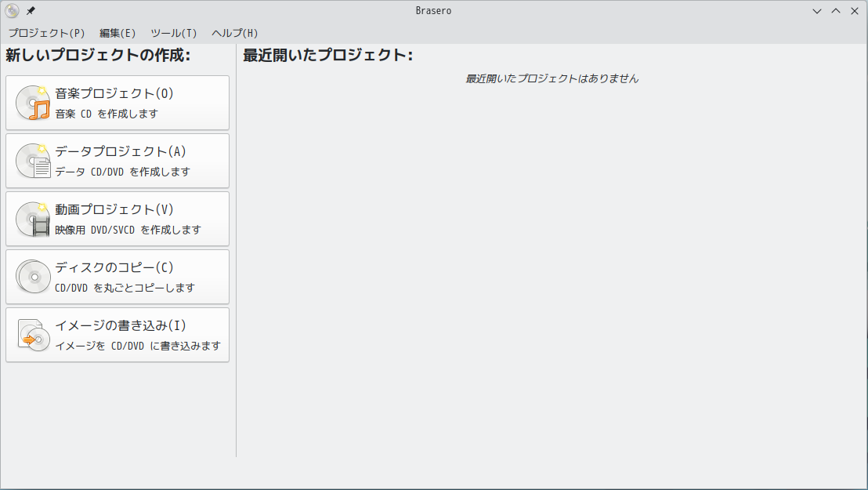This screenshot has width=868, height=490.
Task: Choose イメージの書き込み(I) burn image
Action: point(118,336)
